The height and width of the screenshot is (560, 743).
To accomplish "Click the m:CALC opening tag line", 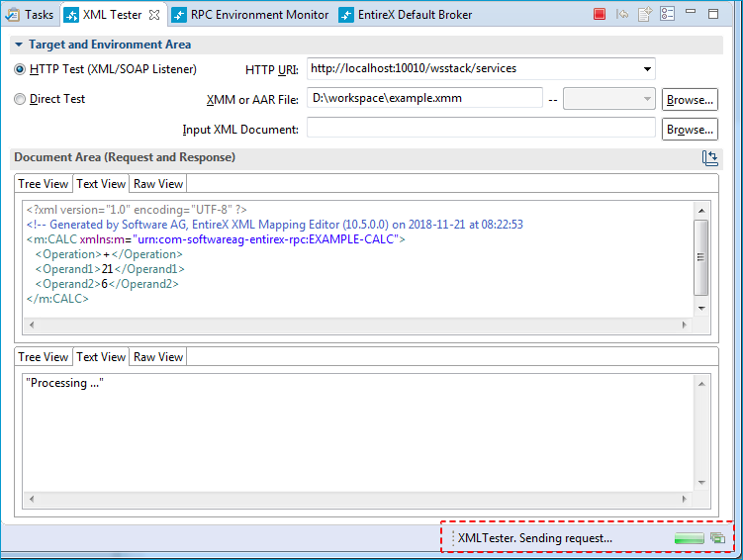I will point(216,239).
